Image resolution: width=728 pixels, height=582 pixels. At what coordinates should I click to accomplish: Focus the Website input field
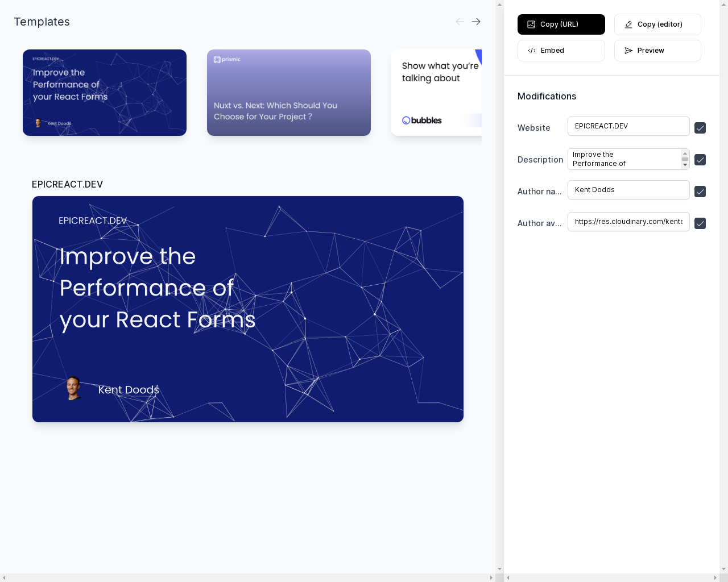click(628, 126)
